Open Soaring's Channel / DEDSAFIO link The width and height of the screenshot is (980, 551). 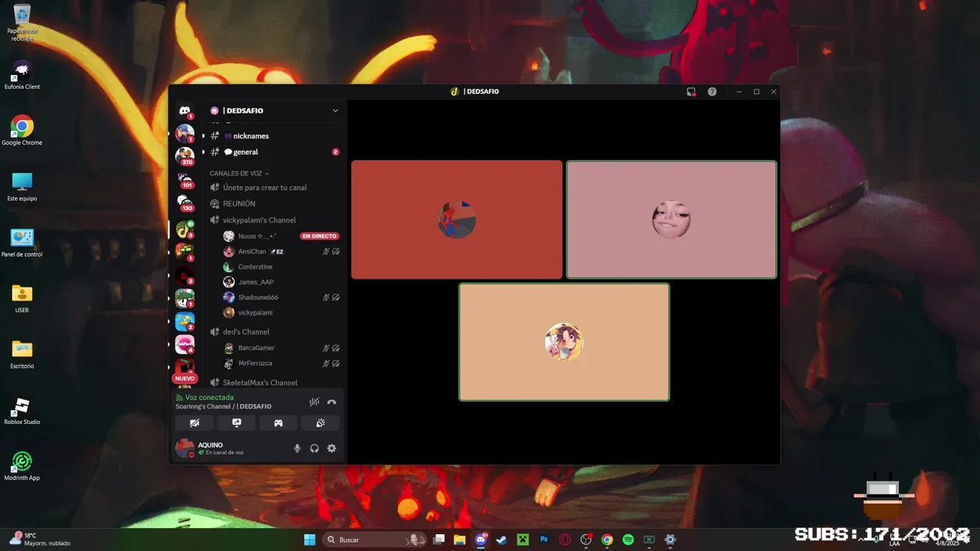point(224,406)
